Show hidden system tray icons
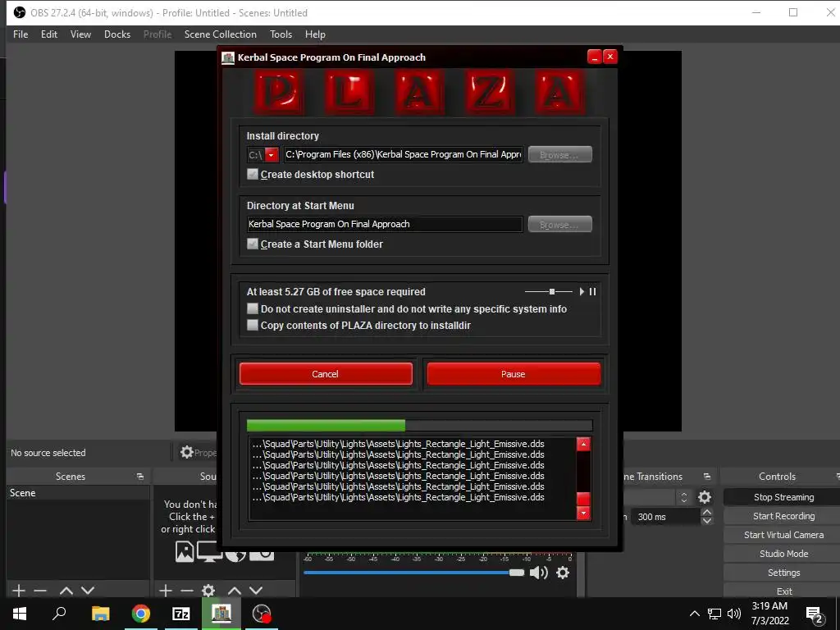 tap(694, 614)
